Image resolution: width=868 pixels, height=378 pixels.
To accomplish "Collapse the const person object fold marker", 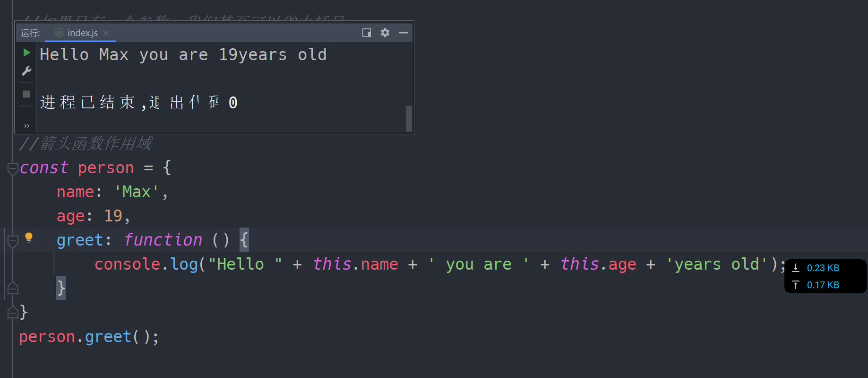I will click(x=13, y=168).
